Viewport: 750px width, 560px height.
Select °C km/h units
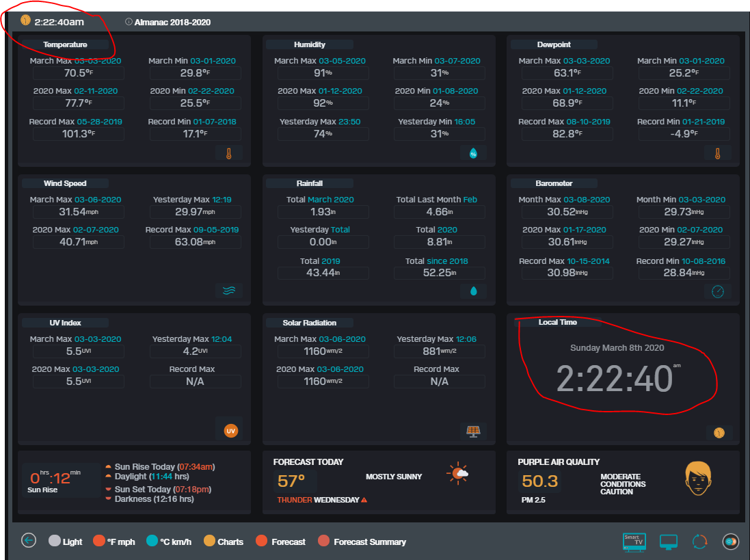168,542
